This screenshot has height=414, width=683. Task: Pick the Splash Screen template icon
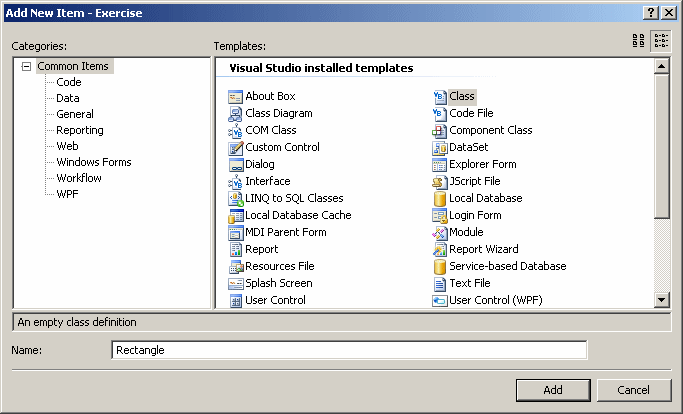[235, 283]
